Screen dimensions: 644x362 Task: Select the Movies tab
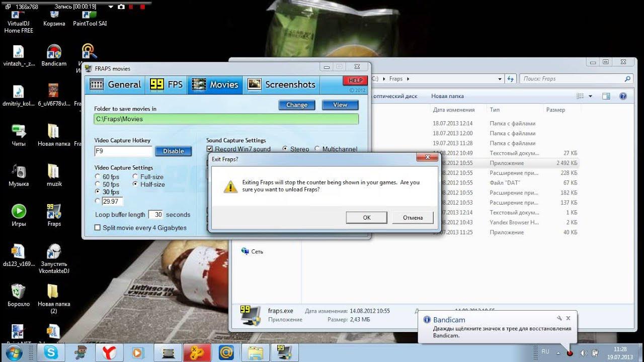215,84
